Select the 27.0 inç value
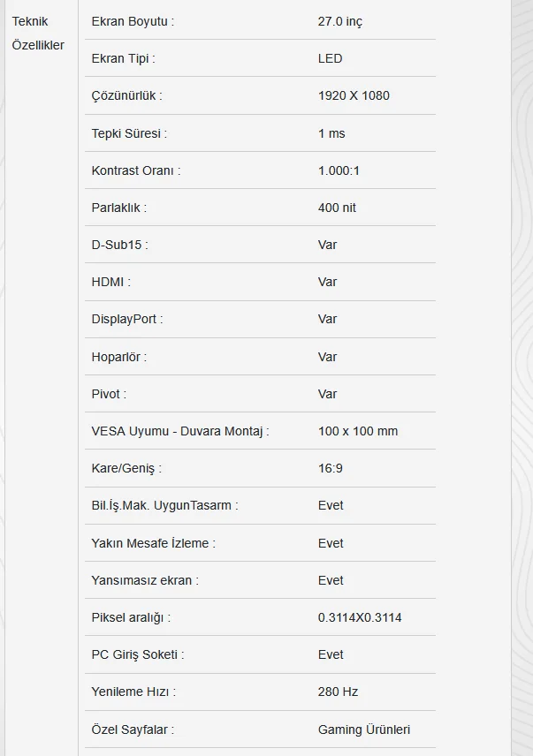 pos(340,21)
